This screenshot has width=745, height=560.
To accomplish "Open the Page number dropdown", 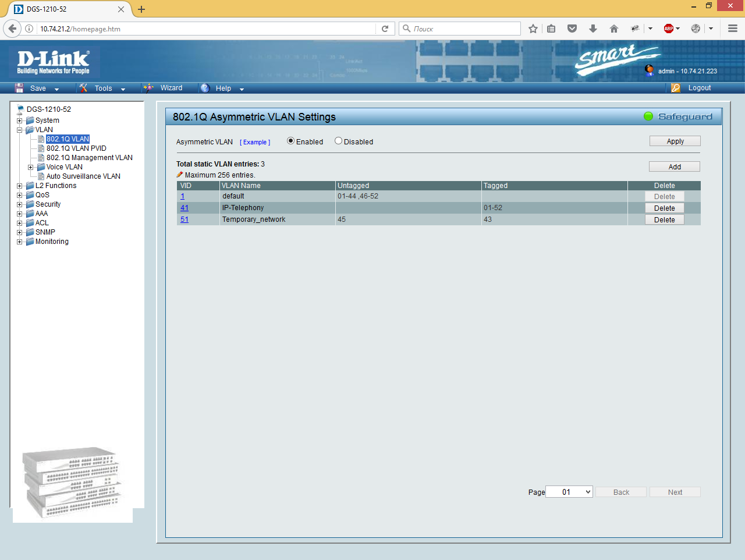I will pyautogui.click(x=569, y=492).
